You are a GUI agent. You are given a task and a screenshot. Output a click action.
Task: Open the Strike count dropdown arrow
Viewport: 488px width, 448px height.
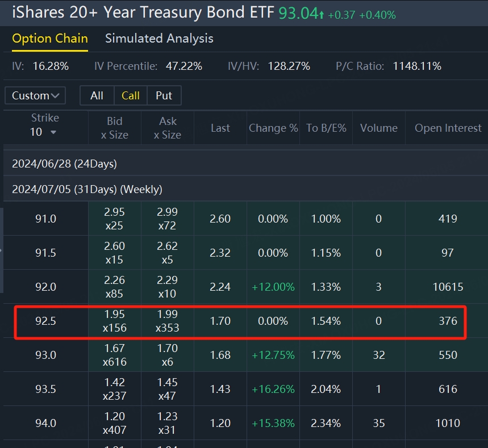[x=53, y=132]
